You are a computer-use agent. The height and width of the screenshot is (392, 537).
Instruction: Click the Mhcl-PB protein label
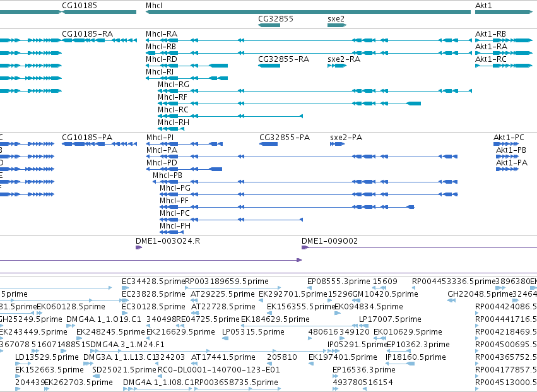pyautogui.click(x=167, y=175)
